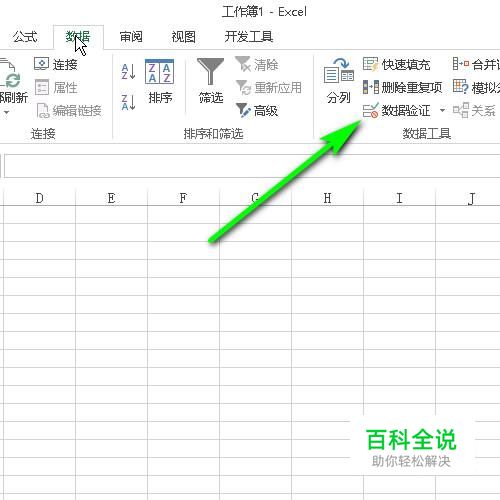Viewport: 500px width, 500px height.
Task: Click the 连接 connections icon
Action: click(41, 64)
